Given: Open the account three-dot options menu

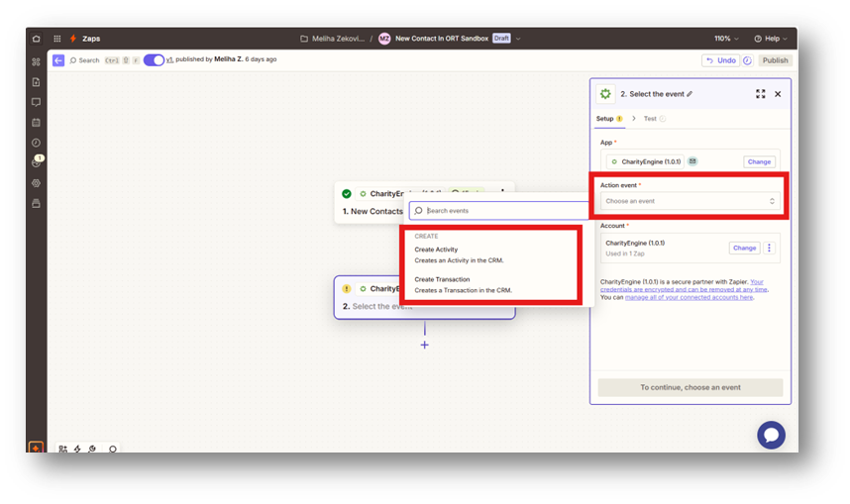Looking at the screenshot, I should click(769, 248).
